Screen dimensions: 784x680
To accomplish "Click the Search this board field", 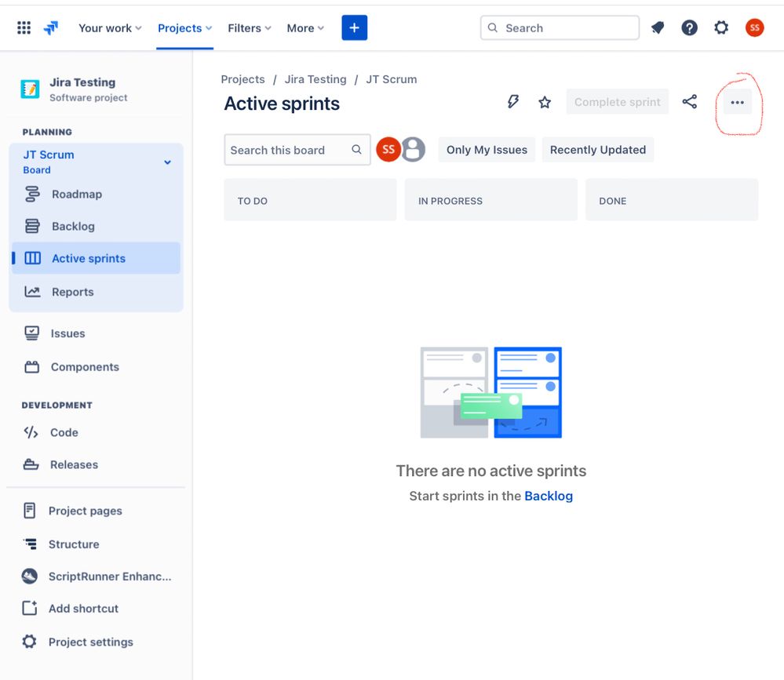I will coord(297,149).
